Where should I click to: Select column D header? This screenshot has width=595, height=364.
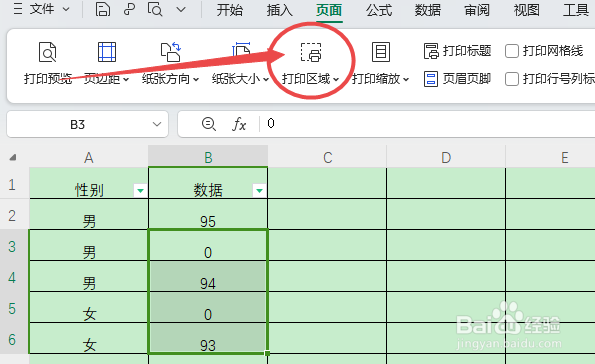tap(446, 157)
